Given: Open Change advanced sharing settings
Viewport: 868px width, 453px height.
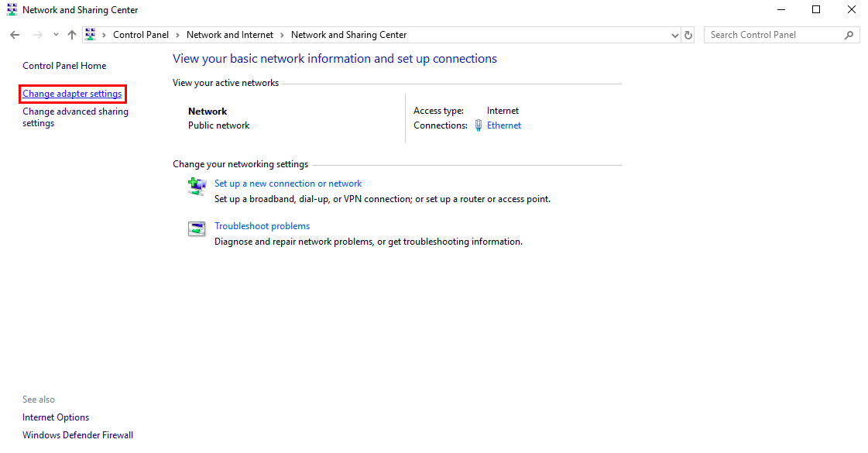Looking at the screenshot, I should [x=75, y=118].
